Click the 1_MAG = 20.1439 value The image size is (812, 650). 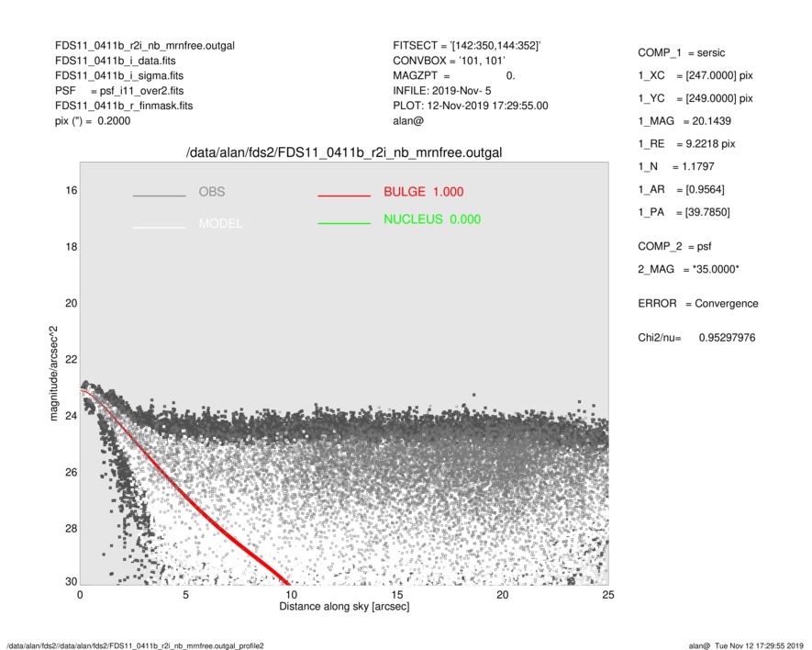coord(684,121)
